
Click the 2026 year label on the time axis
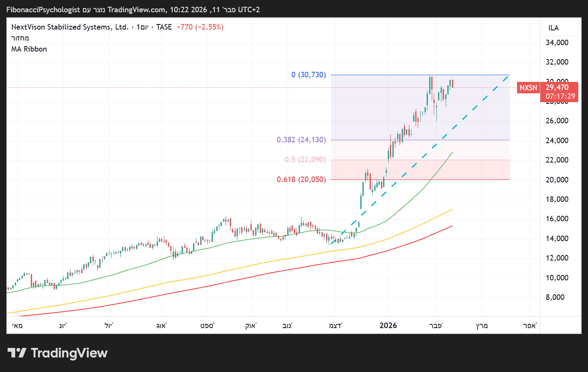pyautogui.click(x=388, y=326)
